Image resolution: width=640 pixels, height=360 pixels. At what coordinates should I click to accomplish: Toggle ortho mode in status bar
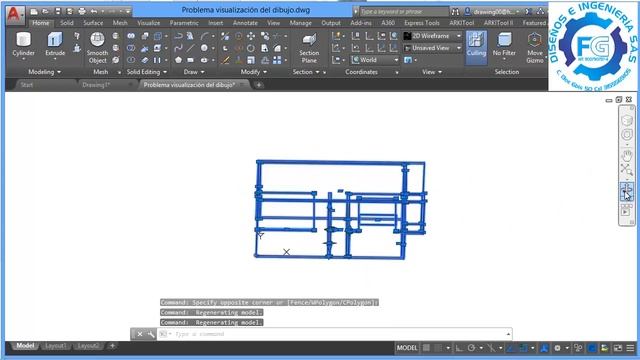(x=459, y=348)
